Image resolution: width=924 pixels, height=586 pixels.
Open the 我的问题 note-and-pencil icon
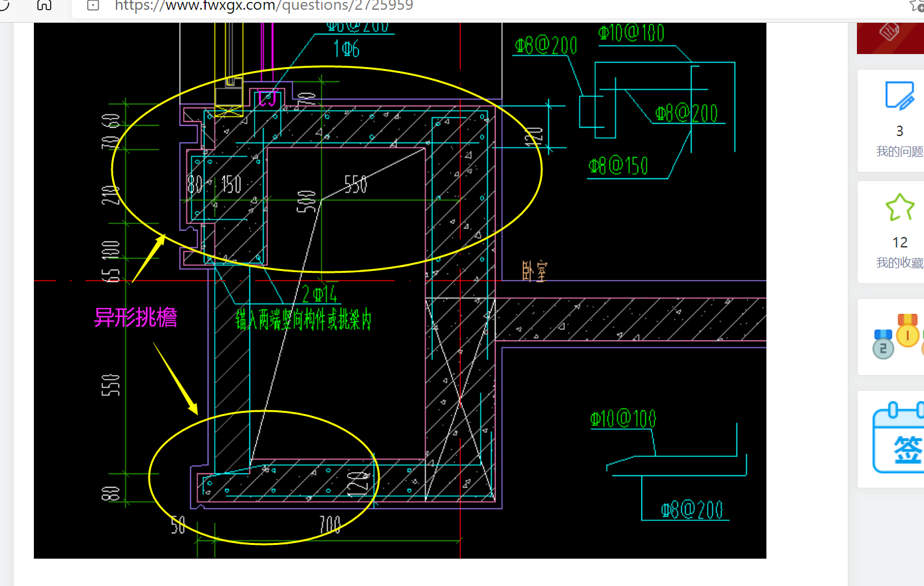tap(900, 96)
